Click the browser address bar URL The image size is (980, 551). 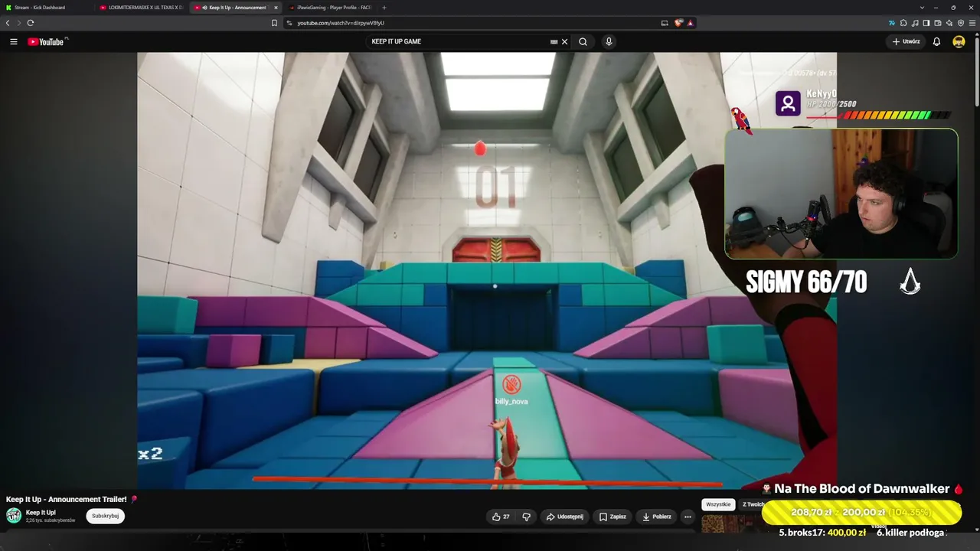click(x=341, y=23)
